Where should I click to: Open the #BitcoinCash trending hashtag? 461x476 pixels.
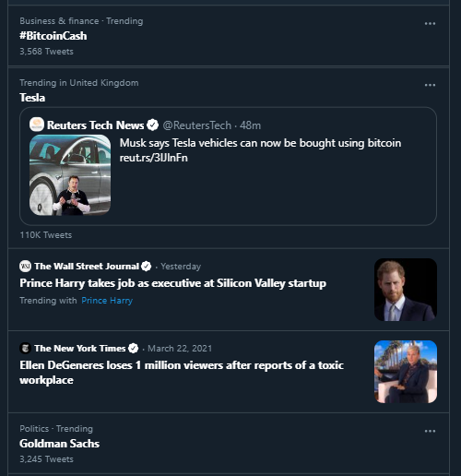coord(53,36)
